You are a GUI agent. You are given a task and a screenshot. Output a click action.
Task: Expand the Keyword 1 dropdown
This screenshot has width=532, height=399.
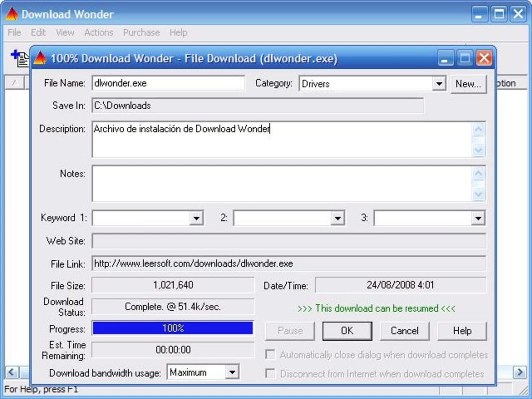click(196, 218)
